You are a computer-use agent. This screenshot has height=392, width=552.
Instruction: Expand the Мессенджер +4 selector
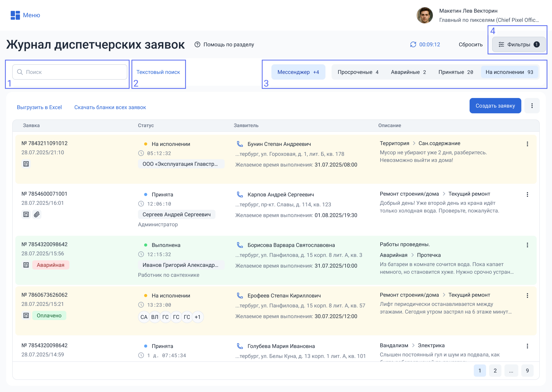[298, 72]
